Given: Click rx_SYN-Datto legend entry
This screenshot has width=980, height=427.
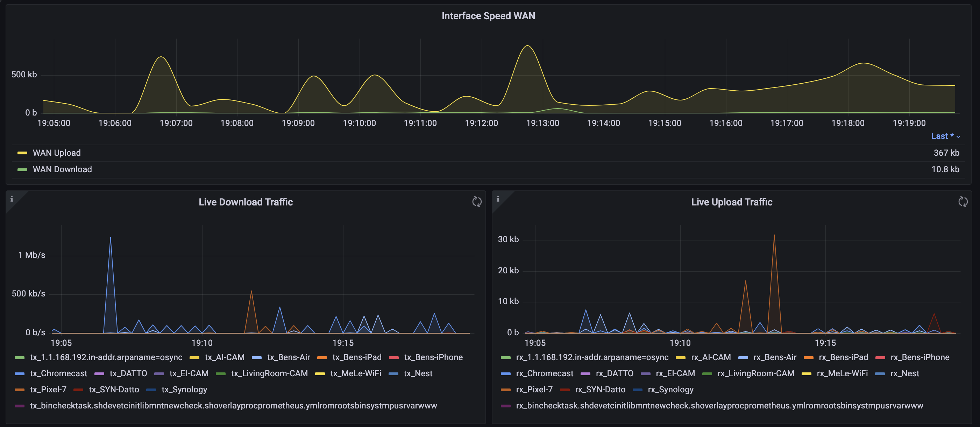Looking at the screenshot, I should (600, 389).
